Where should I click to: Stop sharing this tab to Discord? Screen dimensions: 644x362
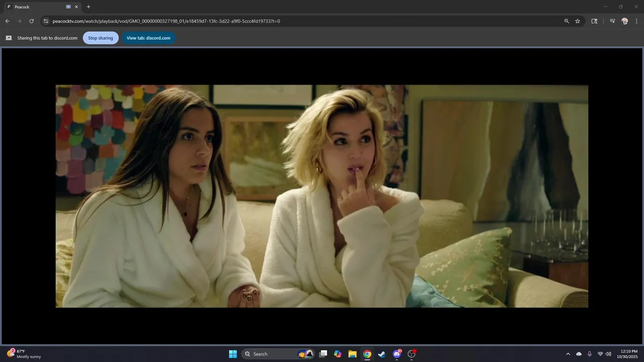point(101,38)
